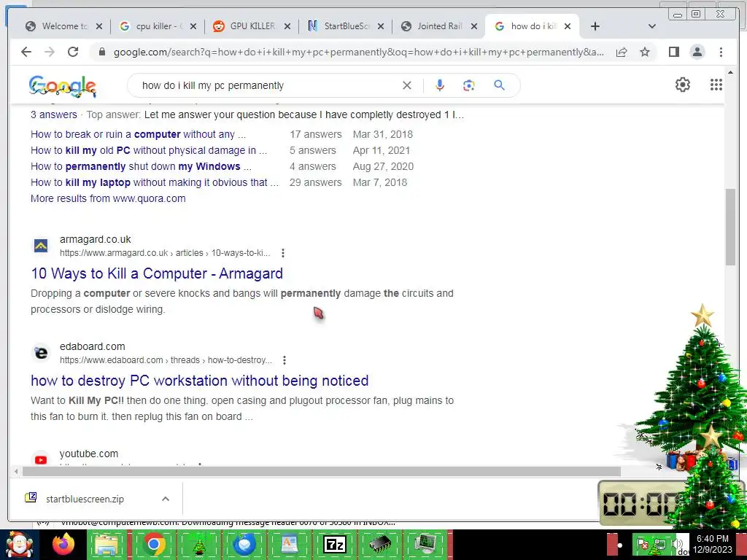The width and height of the screenshot is (747, 560).
Task: Open File Explorer from the taskbar
Action: [x=107, y=544]
